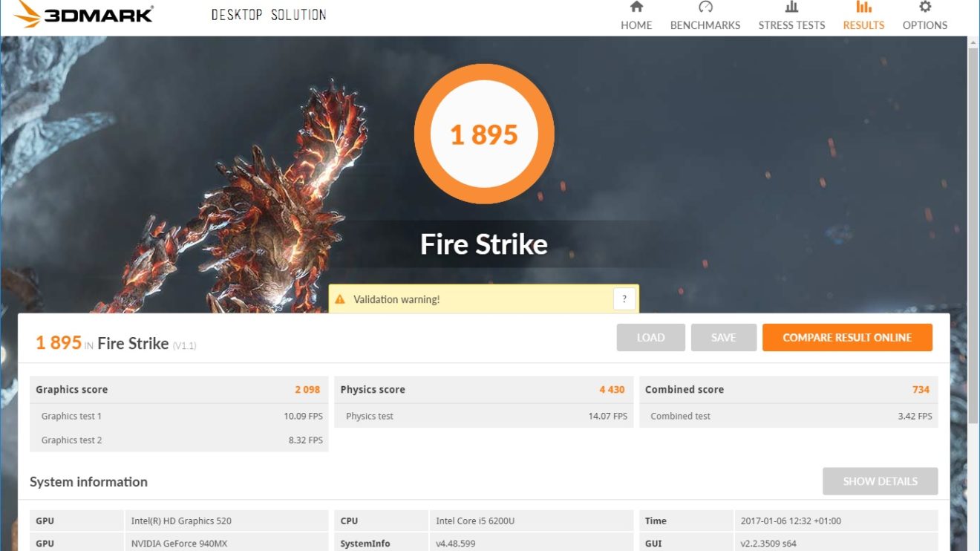980x551 pixels.
Task: Click the Load button
Action: pos(650,337)
